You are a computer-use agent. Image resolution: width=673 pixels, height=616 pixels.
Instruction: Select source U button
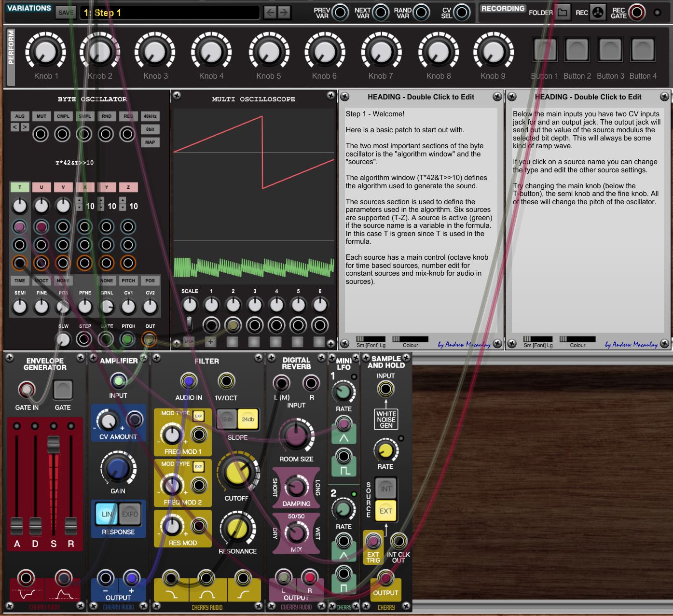click(x=41, y=187)
